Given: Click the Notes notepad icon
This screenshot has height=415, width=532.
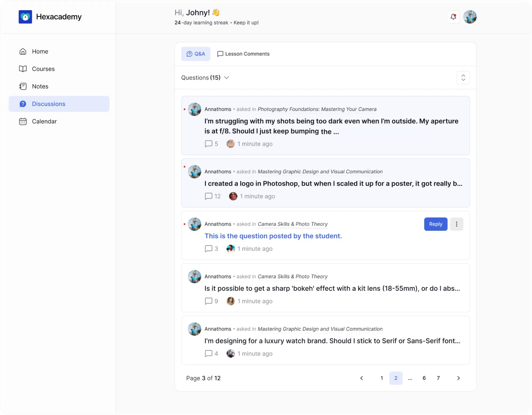Looking at the screenshot, I should coord(23,87).
